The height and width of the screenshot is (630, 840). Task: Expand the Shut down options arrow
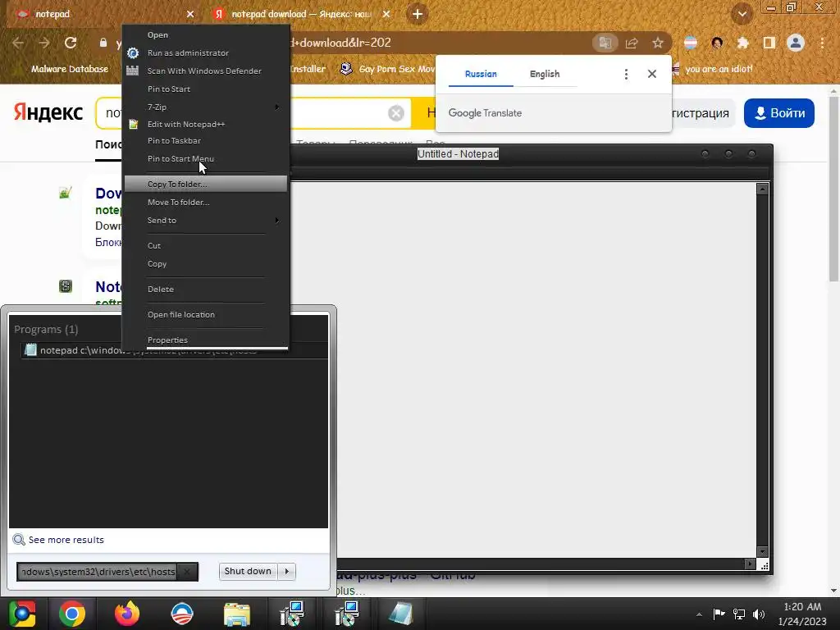tap(286, 571)
